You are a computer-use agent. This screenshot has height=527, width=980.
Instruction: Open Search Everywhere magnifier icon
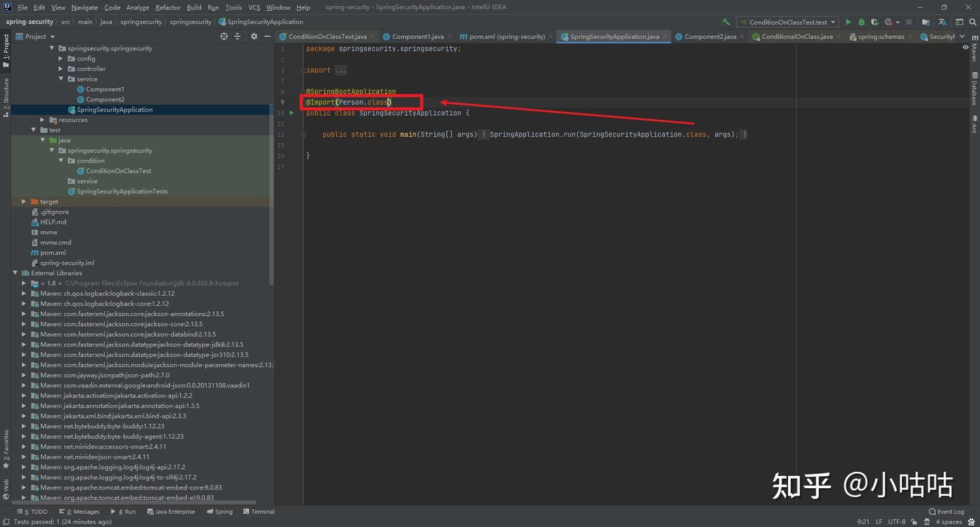(x=973, y=22)
